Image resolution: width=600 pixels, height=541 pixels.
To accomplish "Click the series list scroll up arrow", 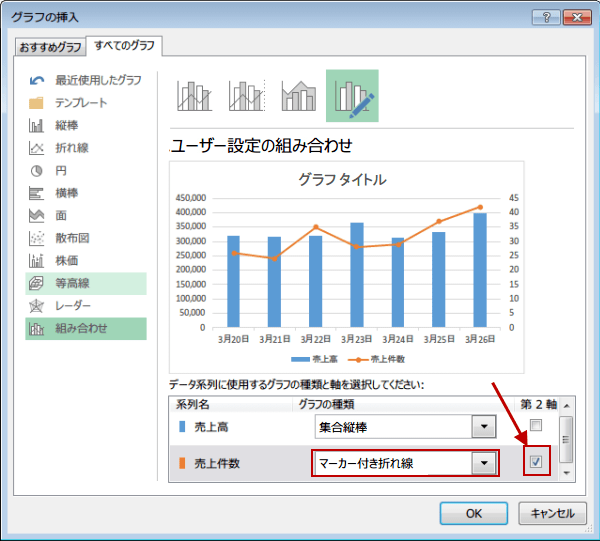I will click(567, 406).
